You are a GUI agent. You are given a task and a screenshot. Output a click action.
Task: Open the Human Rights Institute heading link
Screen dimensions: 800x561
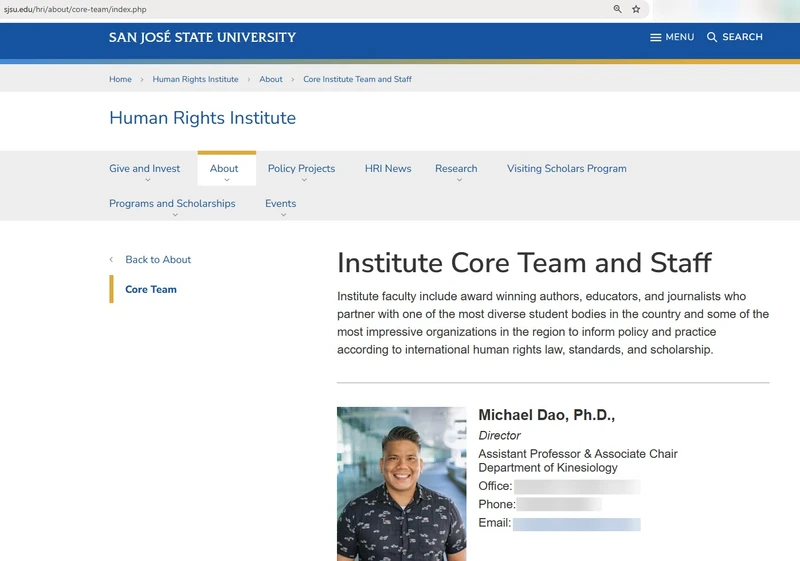coord(203,118)
